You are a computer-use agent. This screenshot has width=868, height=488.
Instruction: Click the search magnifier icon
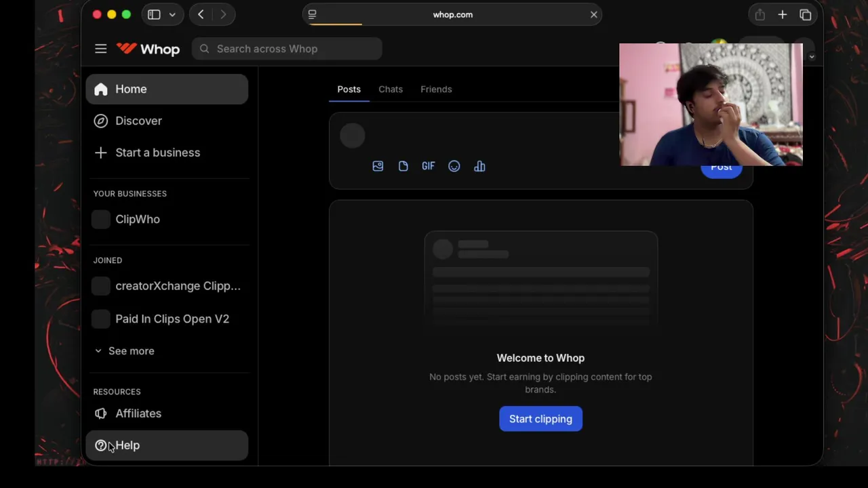[x=204, y=49]
